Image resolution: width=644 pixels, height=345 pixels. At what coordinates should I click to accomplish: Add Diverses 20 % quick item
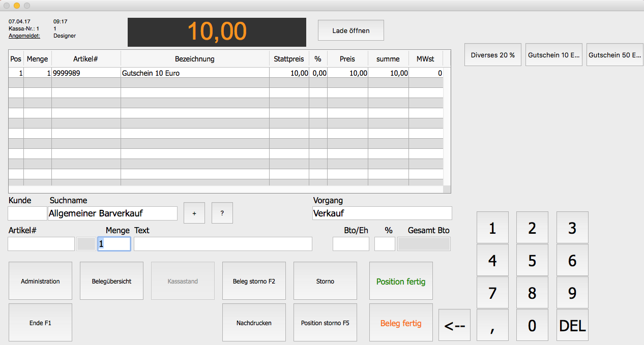coord(492,55)
